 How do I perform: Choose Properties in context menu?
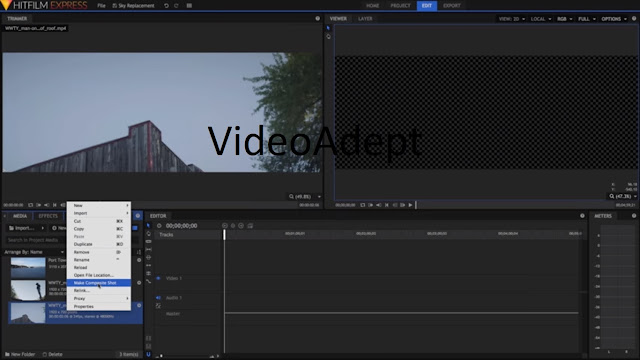[99, 306]
